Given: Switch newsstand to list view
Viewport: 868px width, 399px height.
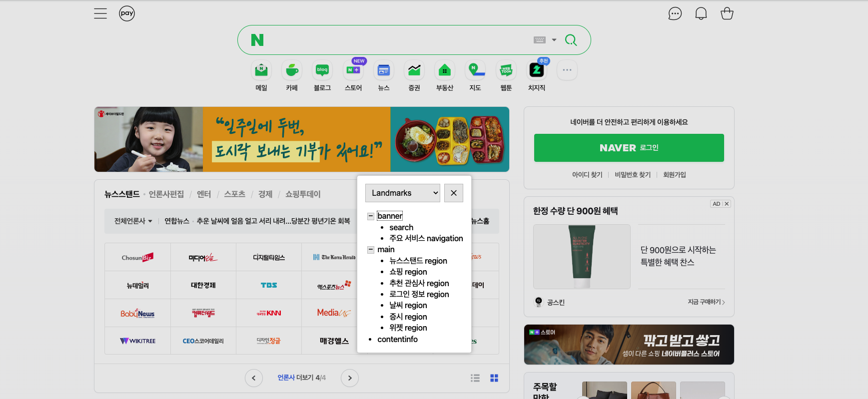Looking at the screenshot, I should coord(475,378).
